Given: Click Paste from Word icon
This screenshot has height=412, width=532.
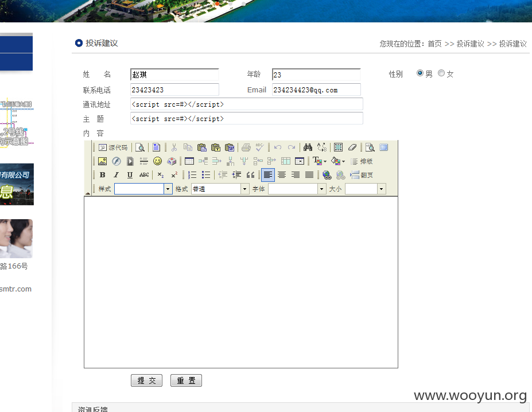Looking at the screenshot, I should tap(230, 147).
